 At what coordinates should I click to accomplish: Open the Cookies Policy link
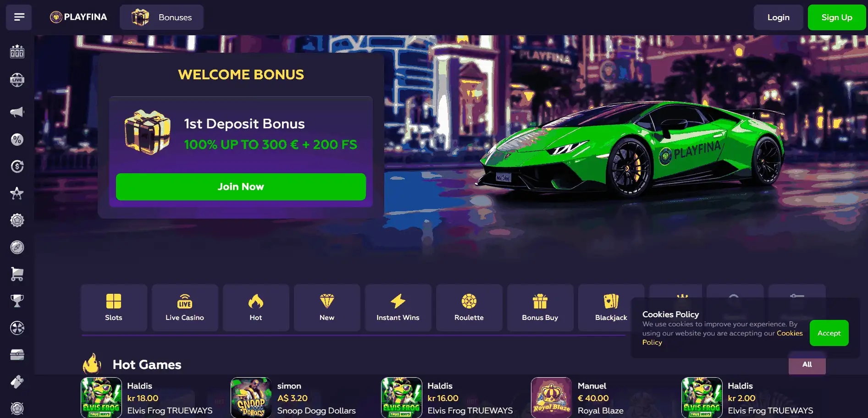pyautogui.click(x=722, y=338)
